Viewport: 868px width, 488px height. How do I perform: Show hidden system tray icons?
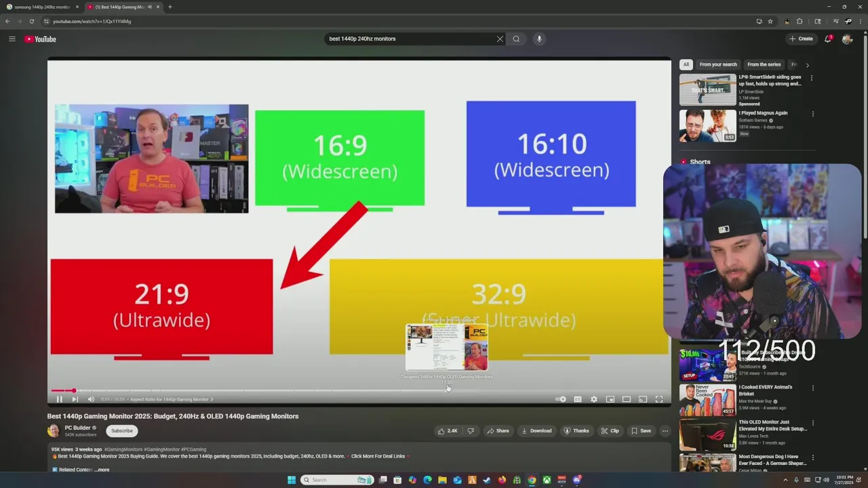[785, 480]
